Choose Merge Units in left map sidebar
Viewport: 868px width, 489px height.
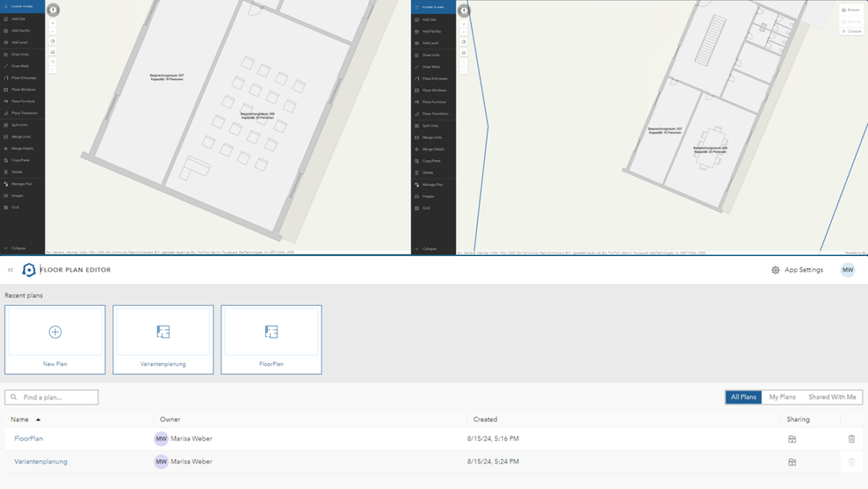pyautogui.click(x=22, y=137)
